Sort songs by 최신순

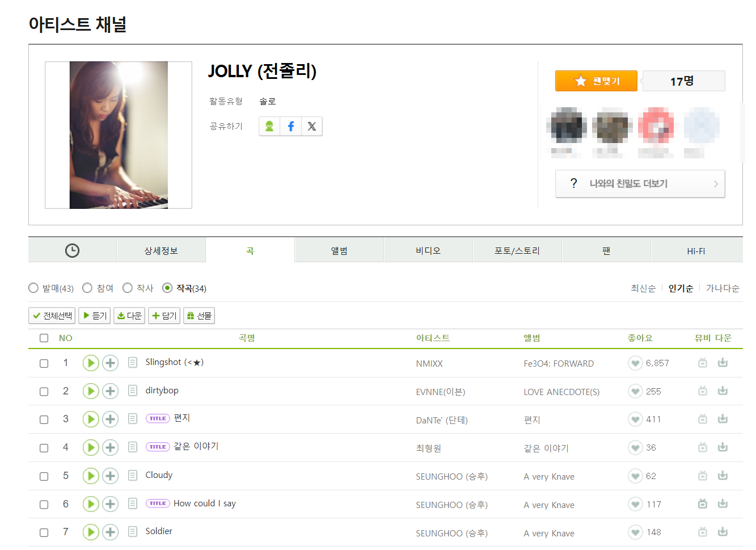pos(643,288)
